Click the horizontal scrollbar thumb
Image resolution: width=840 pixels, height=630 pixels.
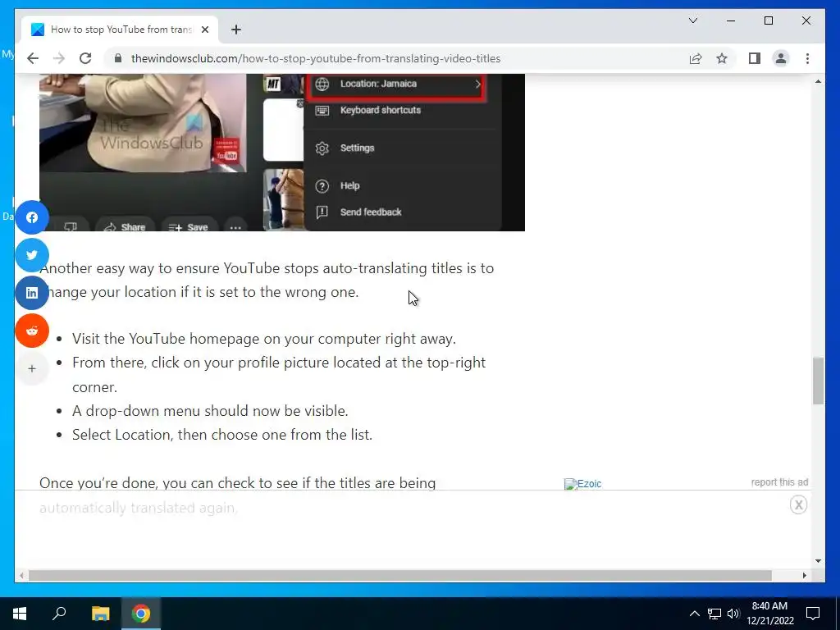pyautogui.click(x=400, y=575)
